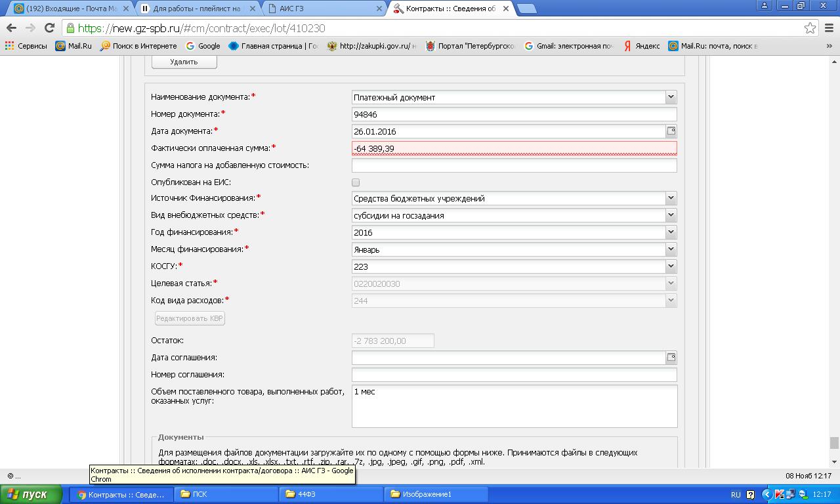Viewport: 840px width, 504px height.
Task: Open the Сервисы apps shortcut
Action: [x=26, y=46]
